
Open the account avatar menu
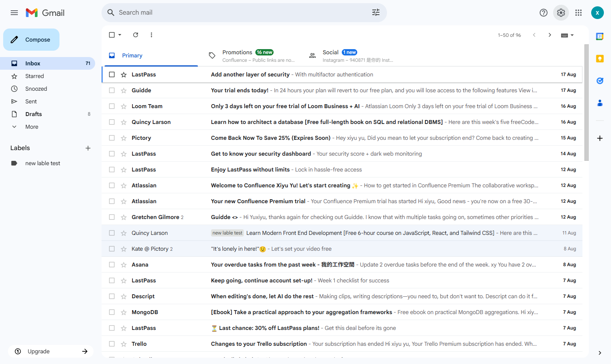(x=598, y=13)
